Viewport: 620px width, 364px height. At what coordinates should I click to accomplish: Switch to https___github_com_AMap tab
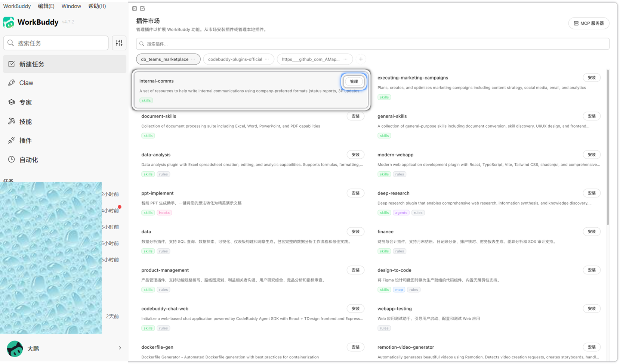click(315, 59)
